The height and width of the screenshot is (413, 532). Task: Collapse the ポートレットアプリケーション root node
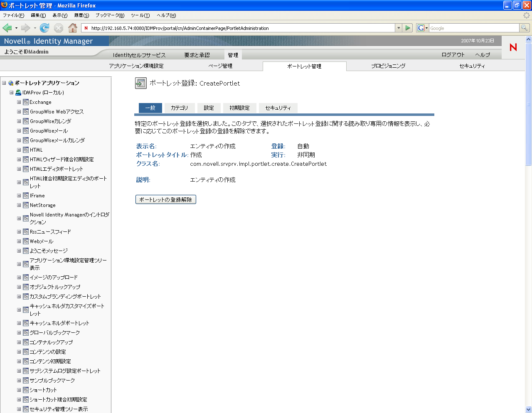tap(4, 83)
